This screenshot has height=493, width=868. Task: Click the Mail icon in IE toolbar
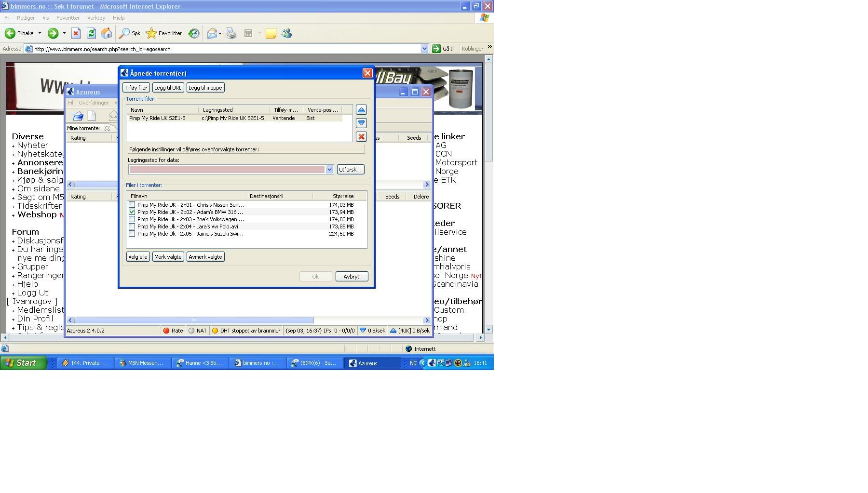coord(212,33)
